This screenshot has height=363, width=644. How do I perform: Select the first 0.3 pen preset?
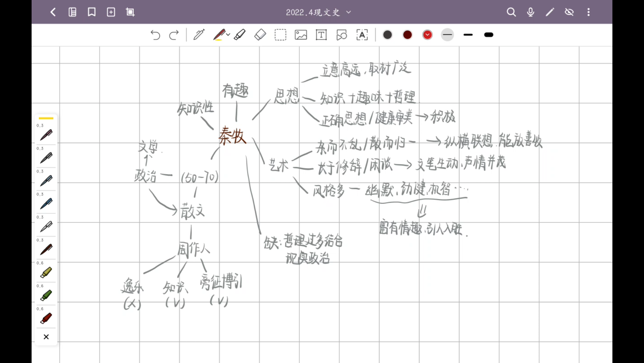click(46, 135)
